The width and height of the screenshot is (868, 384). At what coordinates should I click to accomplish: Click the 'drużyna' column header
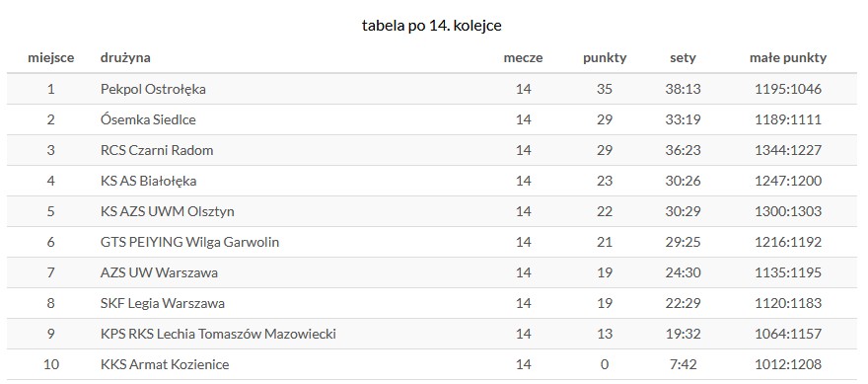pyautogui.click(x=125, y=57)
